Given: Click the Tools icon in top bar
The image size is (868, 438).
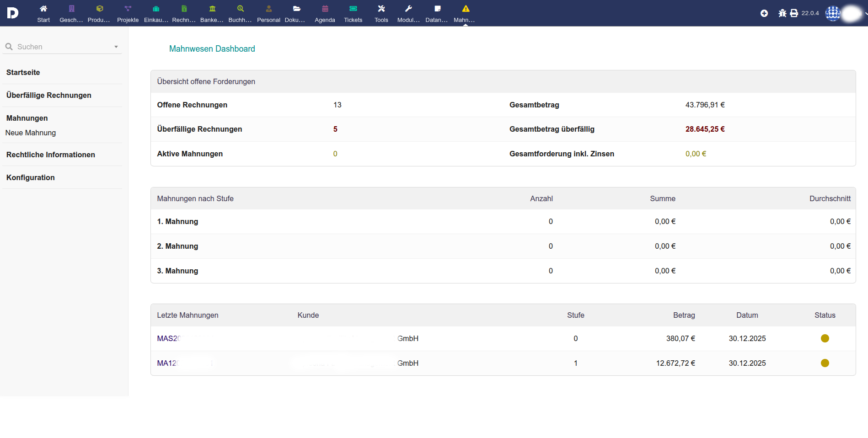Looking at the screenshot, I should pyautogui.click(x=381, y=9).
